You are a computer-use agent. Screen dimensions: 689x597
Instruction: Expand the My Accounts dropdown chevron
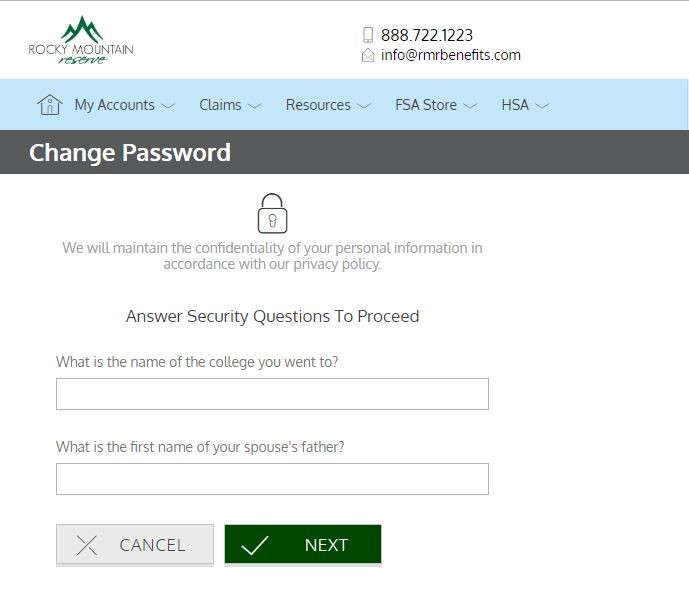point(168,105)
